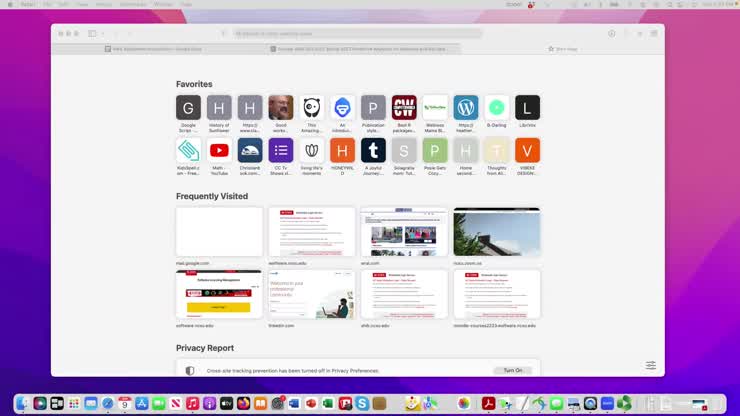Viewport: 740px width, 416px height.
Task: Turn On cross-site tracking prevention
Action: point(513,371)
